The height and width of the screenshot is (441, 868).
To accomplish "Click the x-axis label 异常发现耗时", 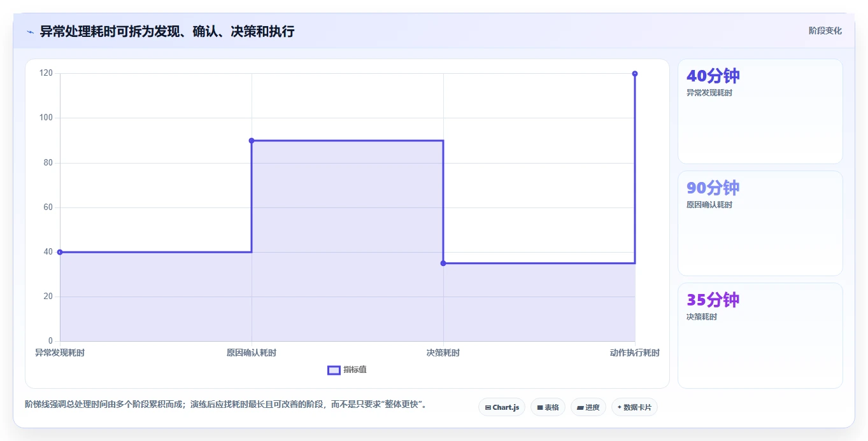I will click(x=60, y=353).
